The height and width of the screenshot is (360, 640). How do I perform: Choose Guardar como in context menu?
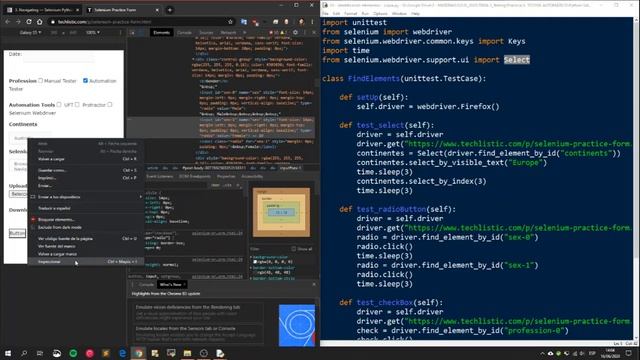click(86, 170)
